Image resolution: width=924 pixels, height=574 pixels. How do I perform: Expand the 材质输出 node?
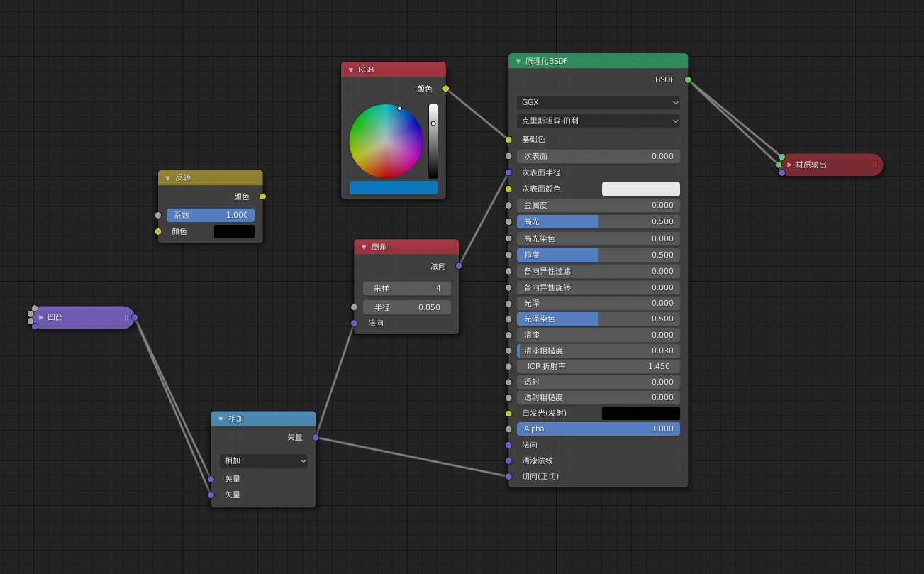790,165
